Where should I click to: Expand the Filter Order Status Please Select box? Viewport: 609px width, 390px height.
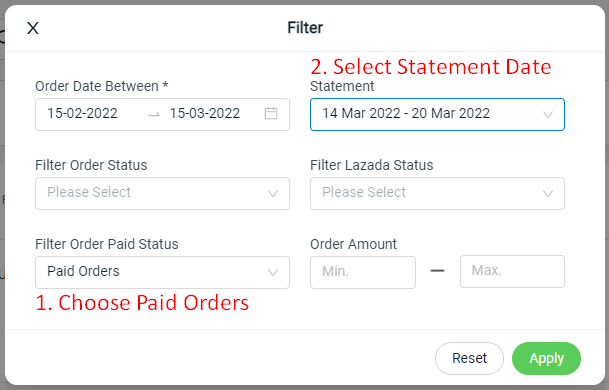162,193
